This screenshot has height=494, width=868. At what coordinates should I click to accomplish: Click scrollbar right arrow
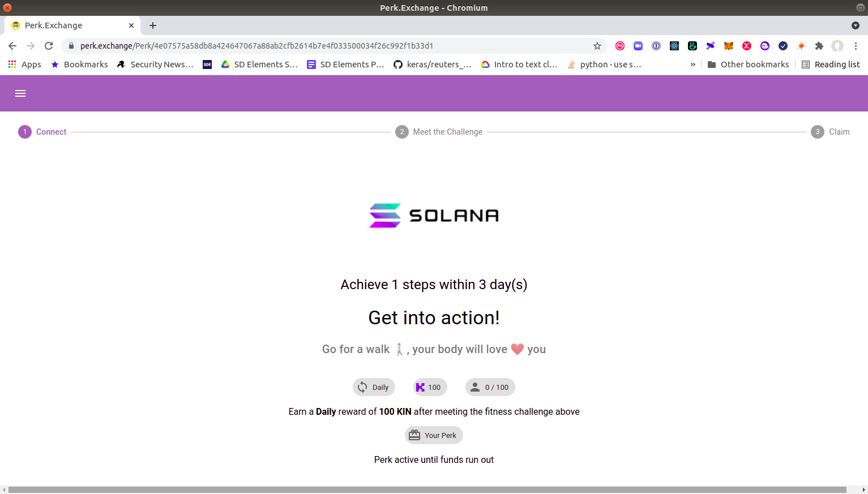click(x=863, y=489)
